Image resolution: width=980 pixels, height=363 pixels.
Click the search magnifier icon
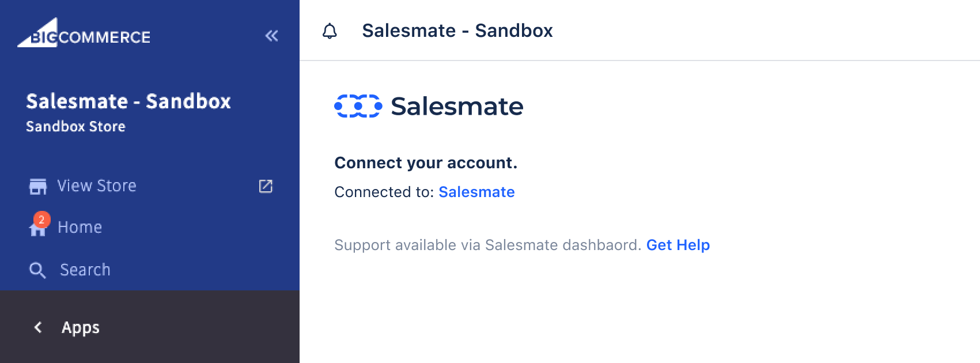[x=37, y=270]
